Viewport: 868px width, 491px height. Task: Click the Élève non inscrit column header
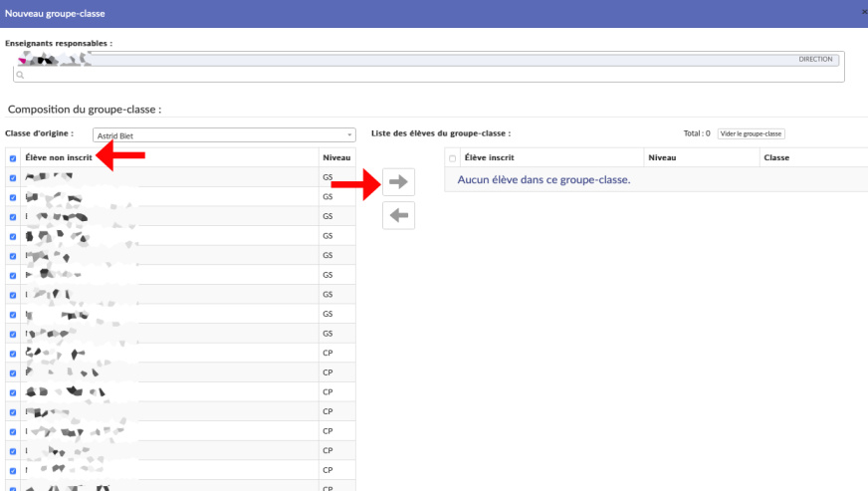pyautogui.click(x=59, y=157)
